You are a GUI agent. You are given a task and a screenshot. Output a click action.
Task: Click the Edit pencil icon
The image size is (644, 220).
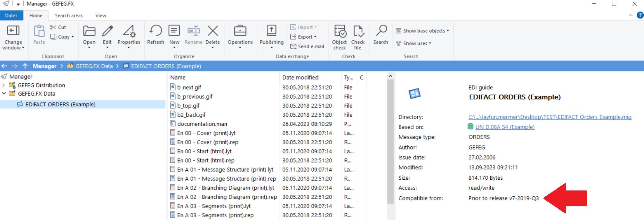click(x=107, y=31)
